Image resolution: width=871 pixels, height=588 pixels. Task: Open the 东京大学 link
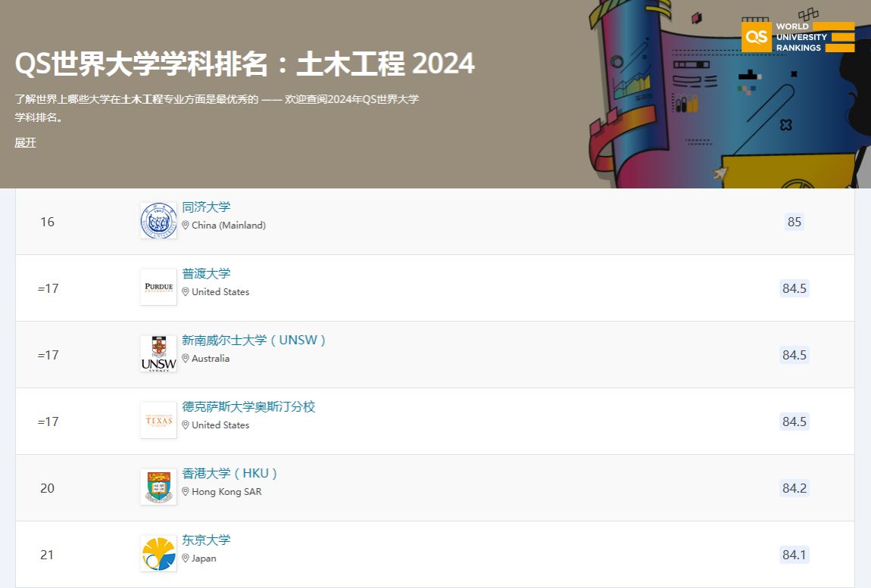(206, 540)
